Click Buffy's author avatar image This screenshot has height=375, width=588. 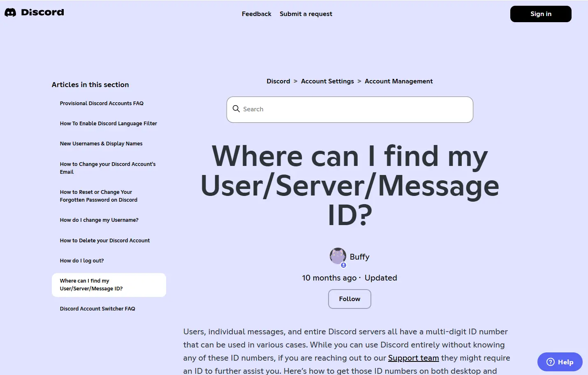(x=338, y=256)
